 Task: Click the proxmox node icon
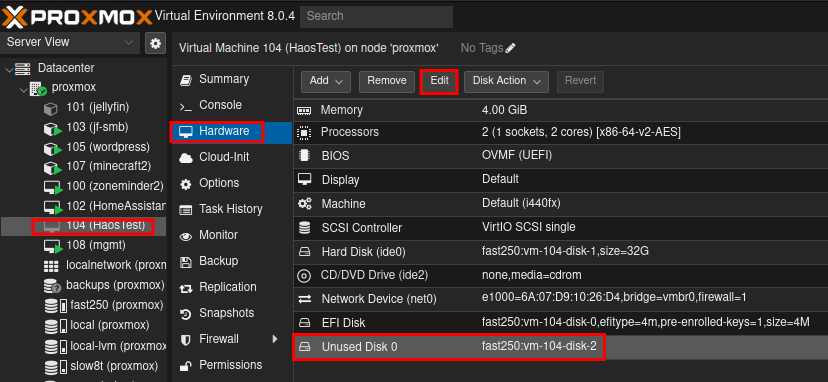tap(38, 88)
